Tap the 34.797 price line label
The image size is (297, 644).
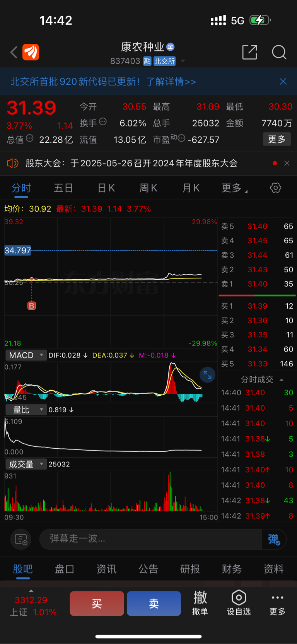18,250
